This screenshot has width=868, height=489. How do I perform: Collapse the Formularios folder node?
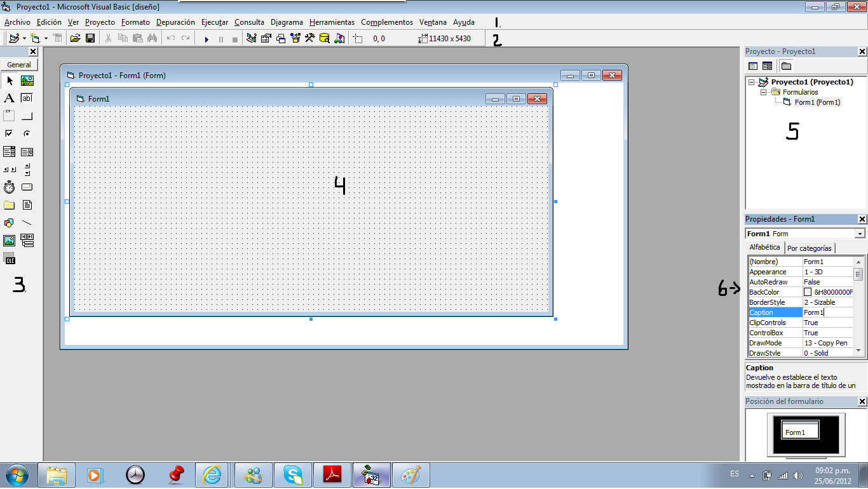(x=763, y=92)
